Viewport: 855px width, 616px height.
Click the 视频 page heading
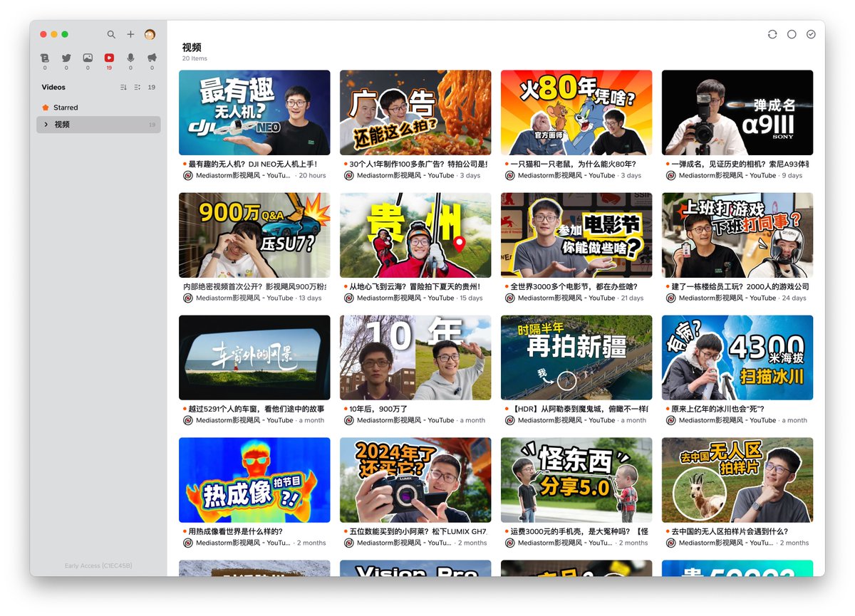pyautogui.click(x=192, y=47)
